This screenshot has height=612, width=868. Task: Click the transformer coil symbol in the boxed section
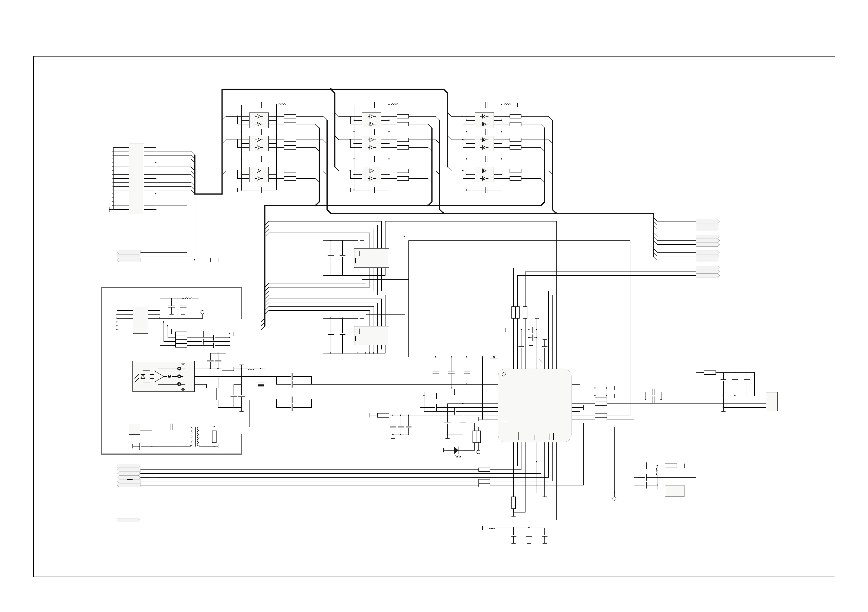(195, 437)
